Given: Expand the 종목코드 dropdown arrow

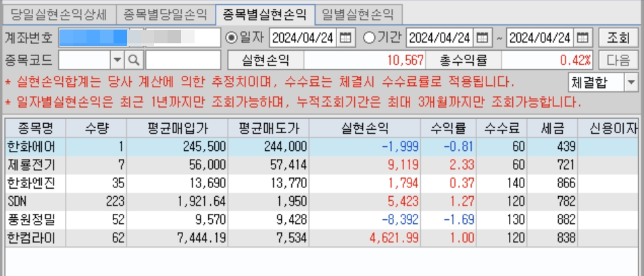Looking at the screenshot, I should (x=118, y=60).
